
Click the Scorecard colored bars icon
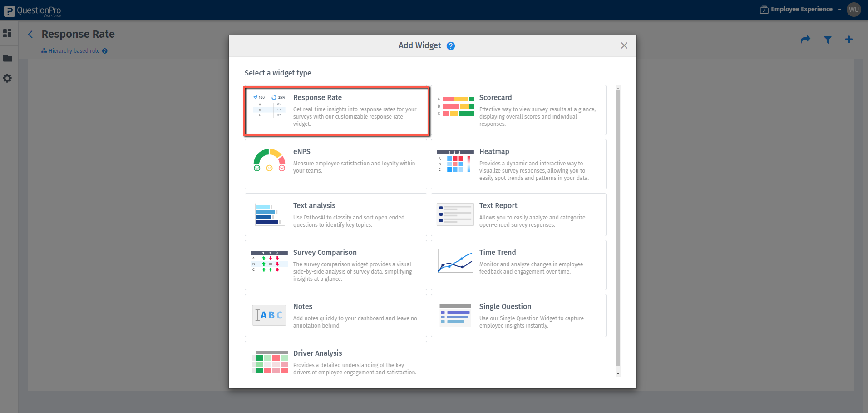456,106
